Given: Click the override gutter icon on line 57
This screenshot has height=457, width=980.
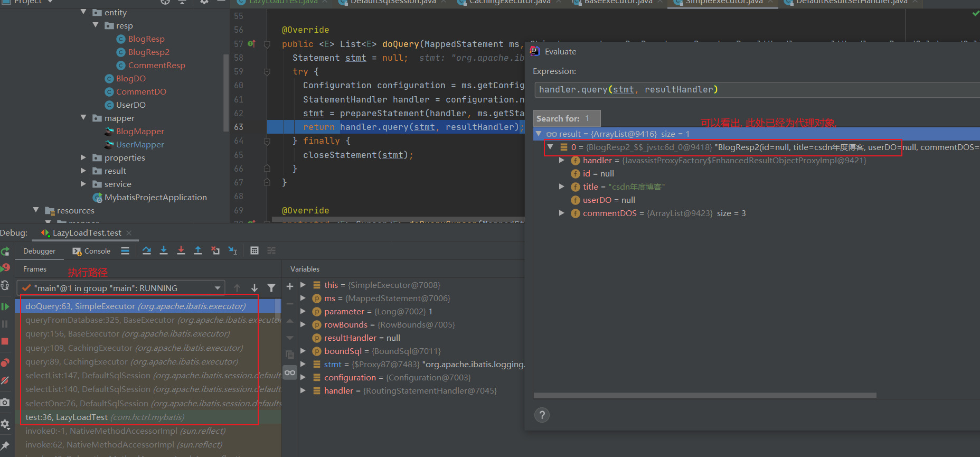Looking at the screenshot, I should [251, 44].
